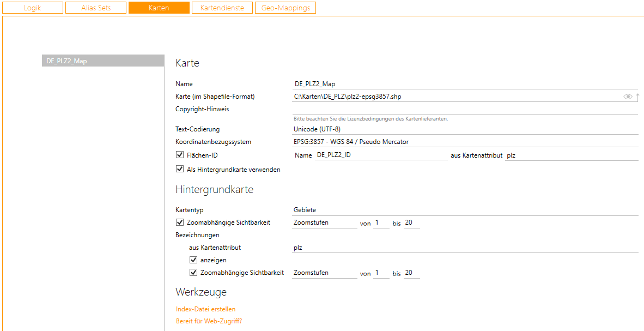Toggle the Flächen-ID checkbox
This screenshot has height=331, width=644.
coord(180,155)
